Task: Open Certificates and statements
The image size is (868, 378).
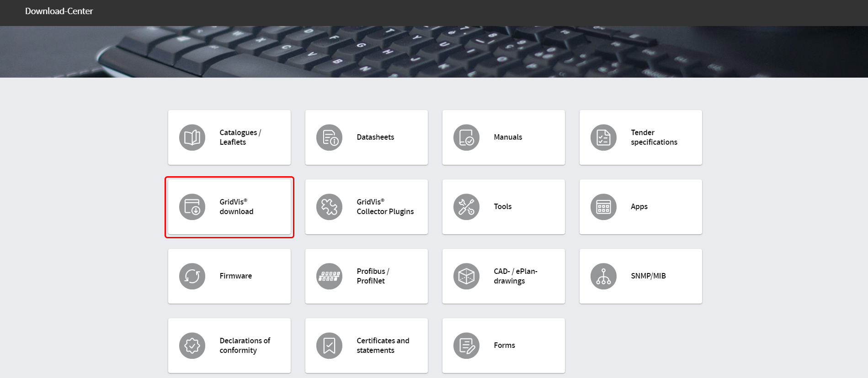Action: [367, 346]
